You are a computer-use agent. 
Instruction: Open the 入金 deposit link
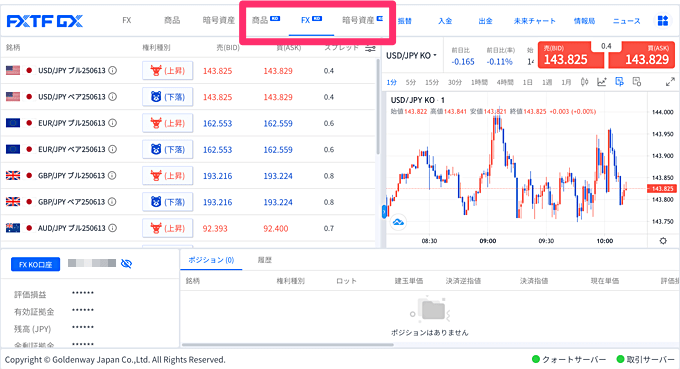tap(445, 21)
